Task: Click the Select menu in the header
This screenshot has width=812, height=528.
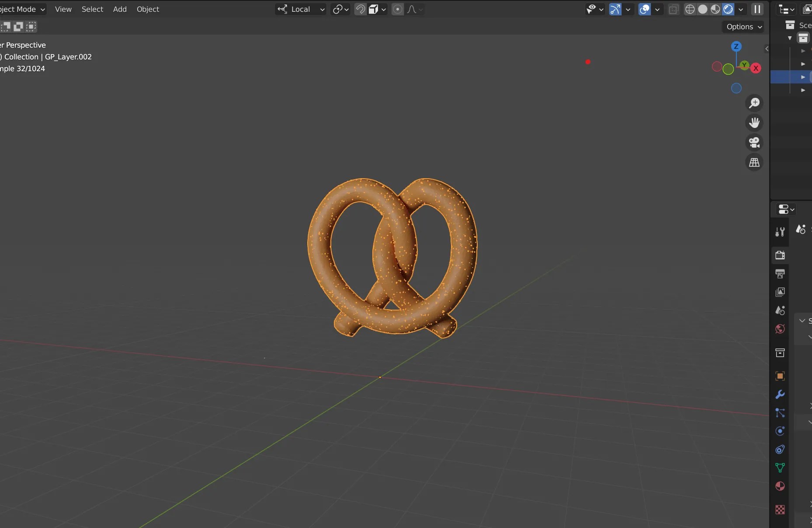Action: coord(93,9)
